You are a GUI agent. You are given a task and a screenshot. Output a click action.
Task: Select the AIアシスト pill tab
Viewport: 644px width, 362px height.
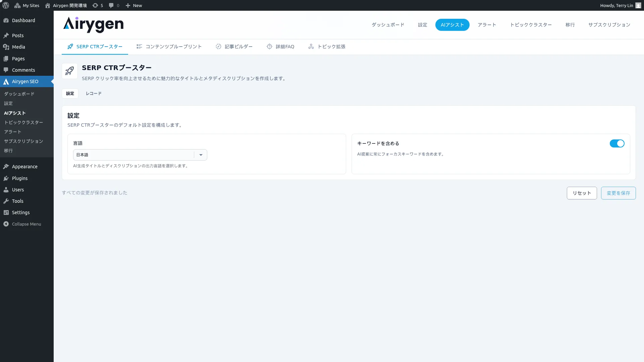tap(452, 25)
